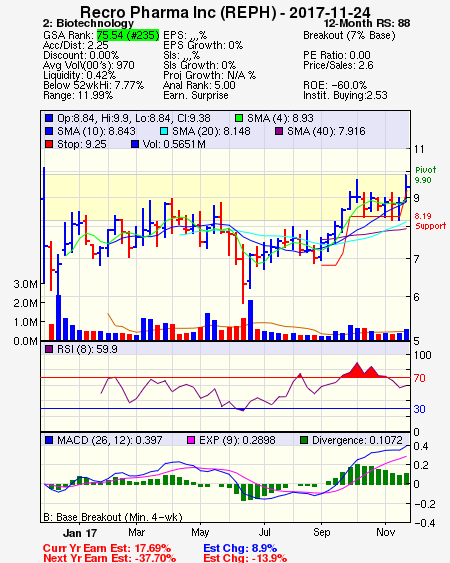Click the red RSI 70 level label

point(419,378)
